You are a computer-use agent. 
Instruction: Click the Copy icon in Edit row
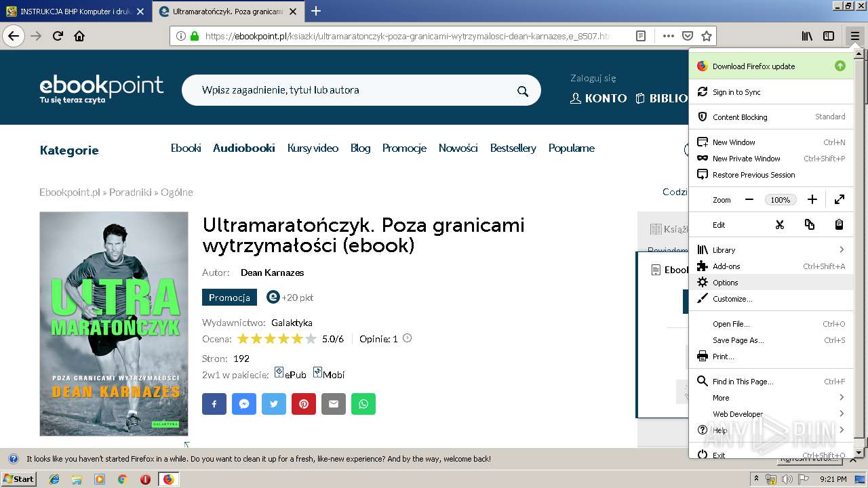pyautogui.click(x=810, y=224)
